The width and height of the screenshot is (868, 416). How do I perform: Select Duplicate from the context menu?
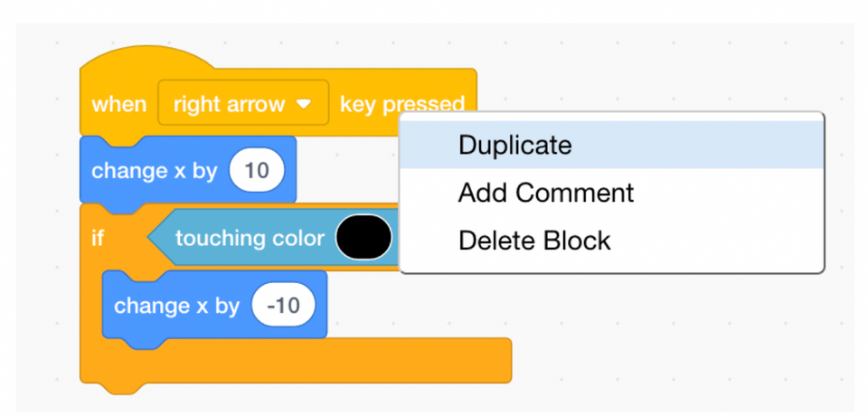515,145
